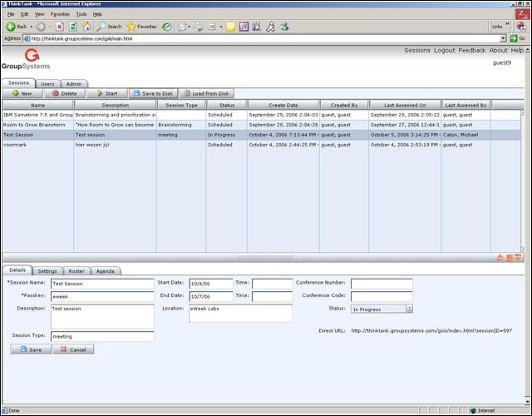Image resolution: width=532 pixels, height=416 pixels.
Task: Select the IBM Sametime 7.5 session row
Action: point(261,115)
